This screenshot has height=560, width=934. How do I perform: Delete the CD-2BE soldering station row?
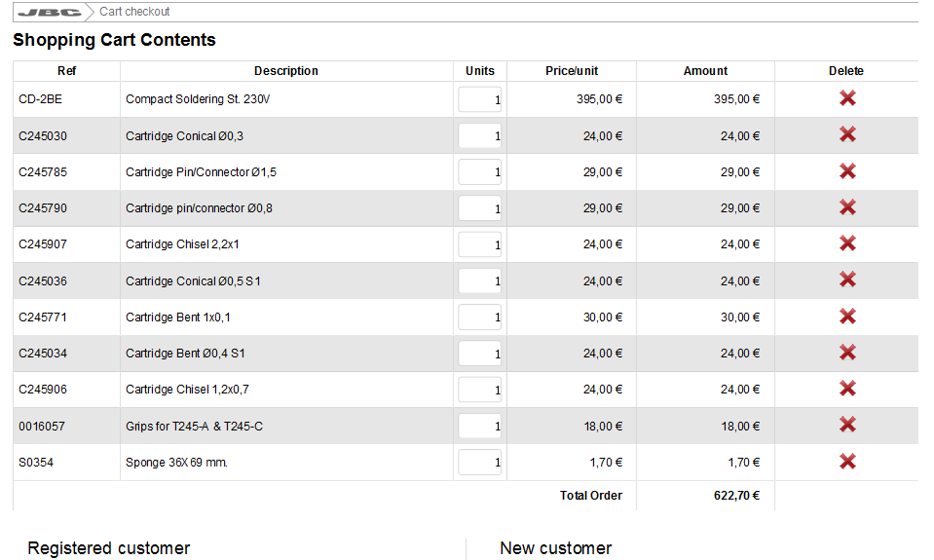[847, 98]
